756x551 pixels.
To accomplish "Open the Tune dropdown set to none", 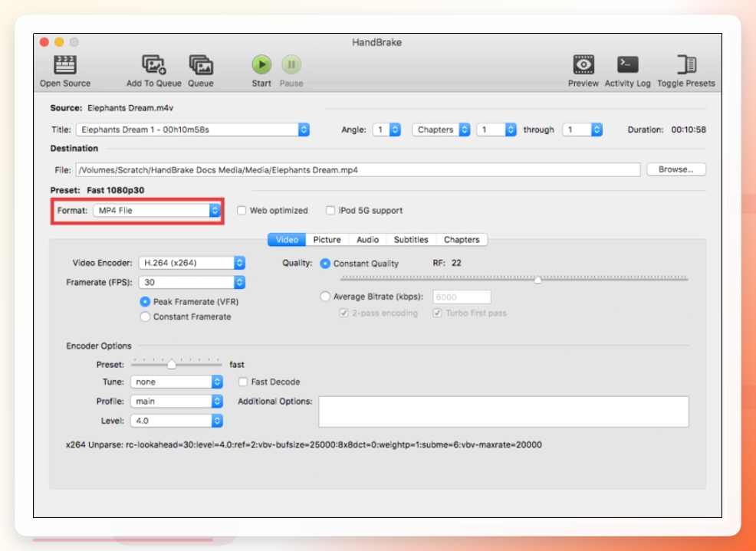I will click(x=176, y=382).
